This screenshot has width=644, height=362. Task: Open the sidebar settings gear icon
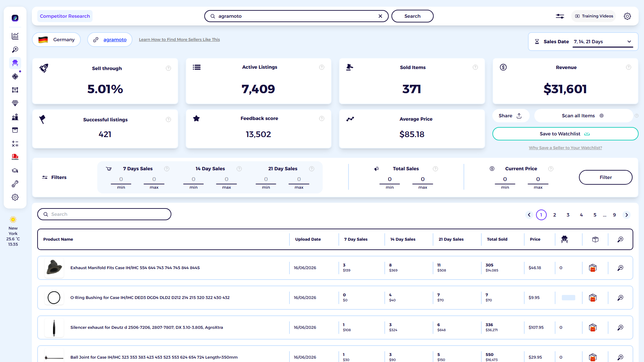click(15, 197)
